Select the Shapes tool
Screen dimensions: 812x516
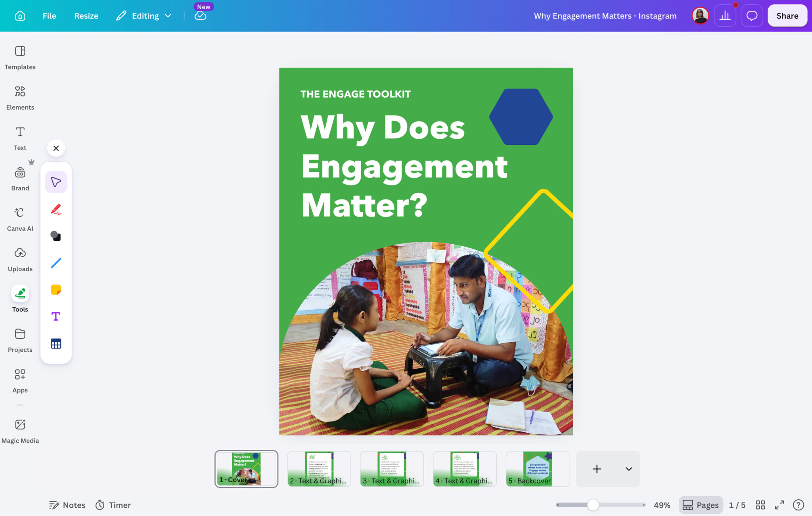click(x=56, y=236)
